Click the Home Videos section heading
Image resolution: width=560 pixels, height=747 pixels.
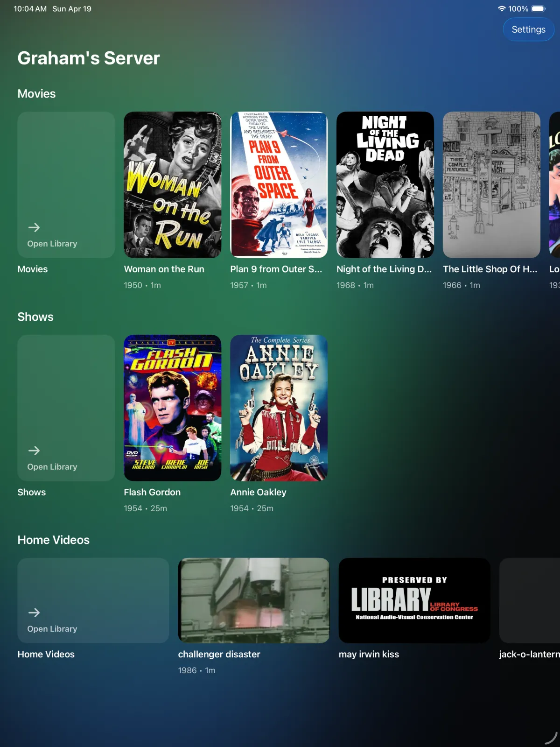54,540
